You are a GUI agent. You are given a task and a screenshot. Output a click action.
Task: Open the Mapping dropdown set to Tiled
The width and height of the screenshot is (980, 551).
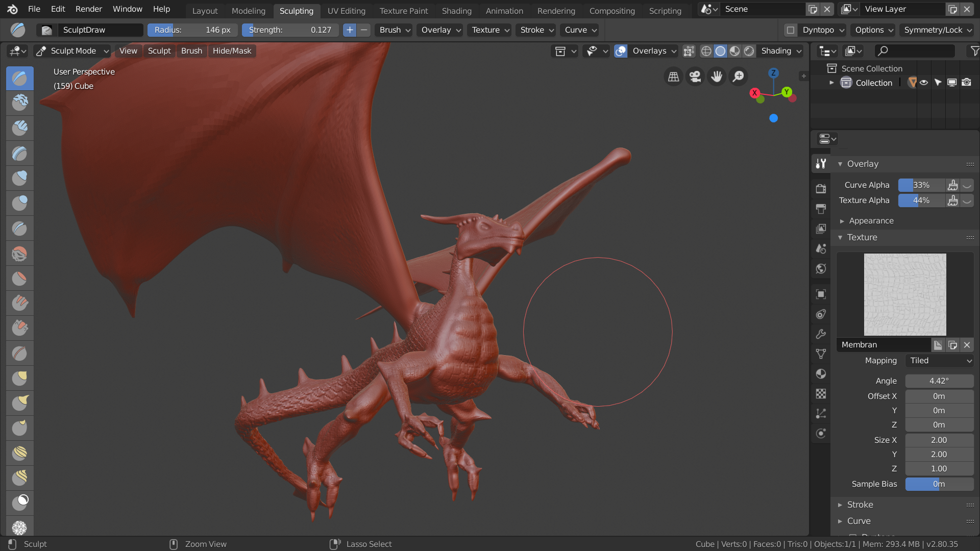940,361
